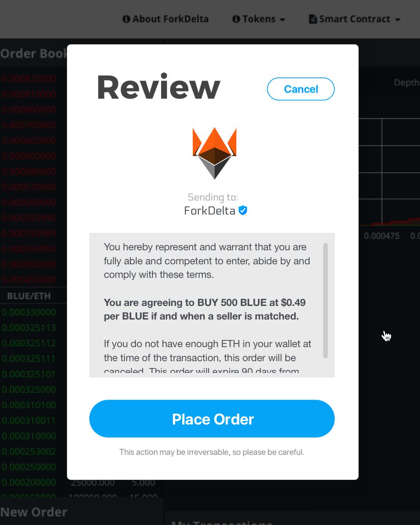Select sell order price 0.000450000
Viewport: 420px width, 525px height.
tap(29, 280)
